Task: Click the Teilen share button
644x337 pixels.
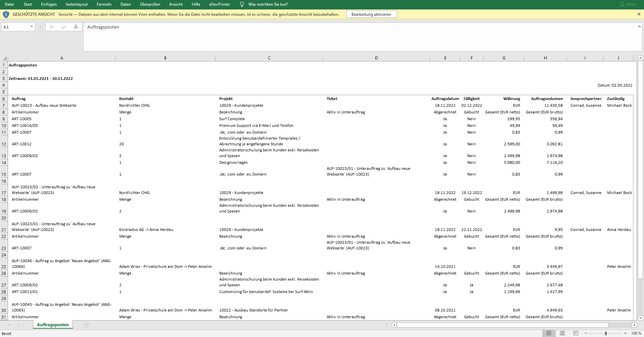Action: coord(628,4)
